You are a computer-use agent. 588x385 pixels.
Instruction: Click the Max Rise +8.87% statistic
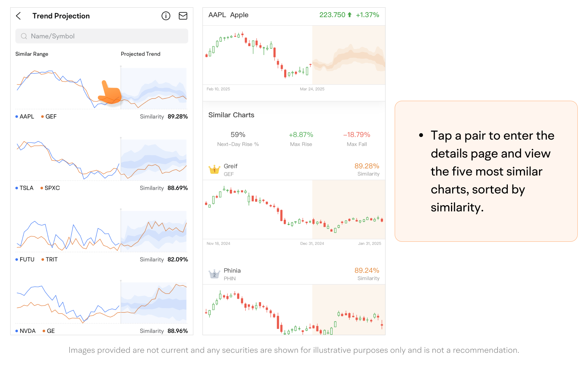[x=301, y=139]
